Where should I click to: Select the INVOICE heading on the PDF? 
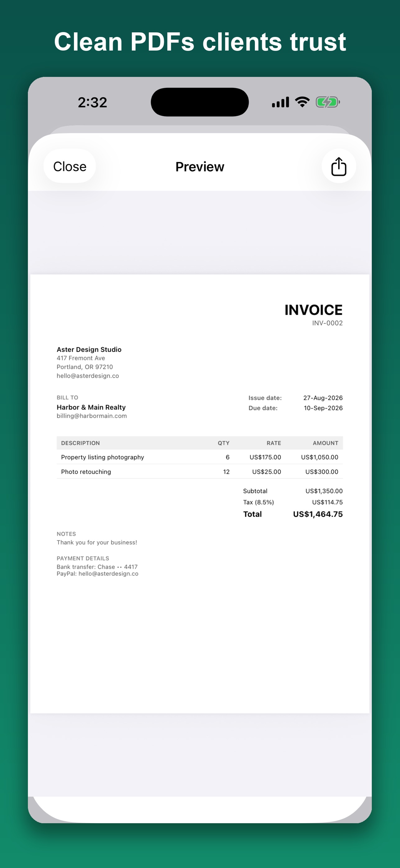point(313,310)
